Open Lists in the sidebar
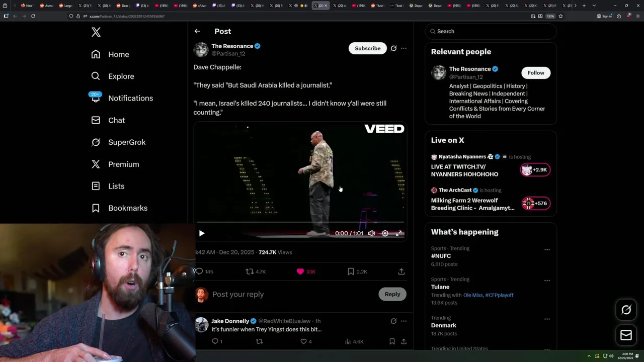The height and width of the screenshot is (362, 644). click(x=108, y=186)
